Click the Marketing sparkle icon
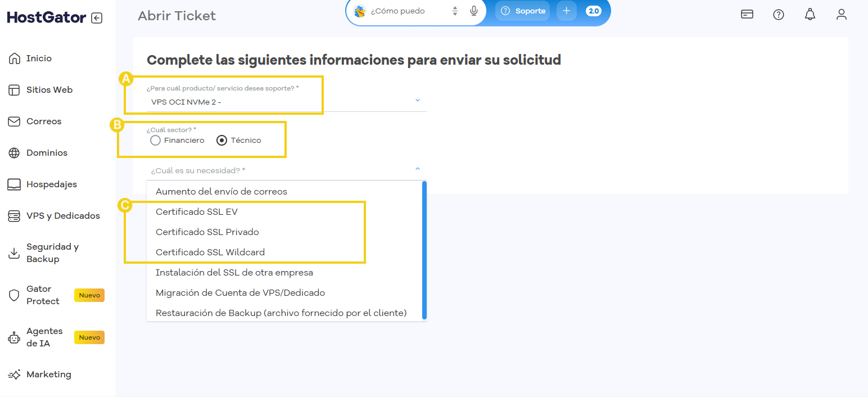 click(x=15, y=375)
